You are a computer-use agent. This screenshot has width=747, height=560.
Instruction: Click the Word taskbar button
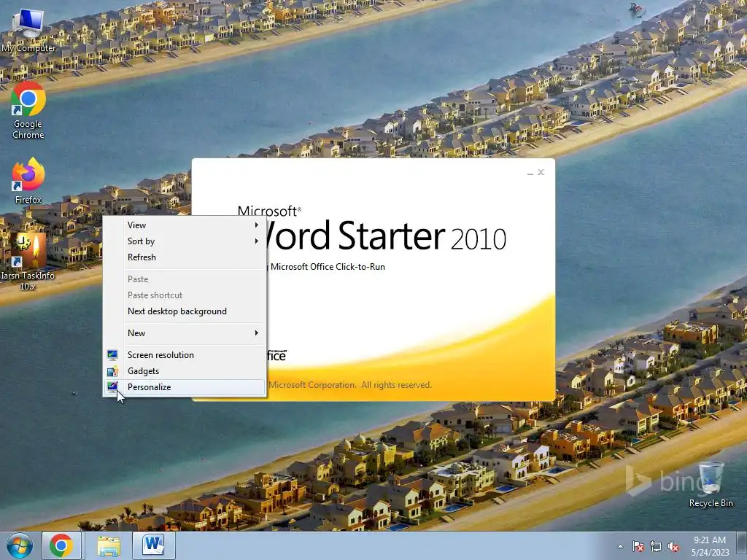[153, 545]
